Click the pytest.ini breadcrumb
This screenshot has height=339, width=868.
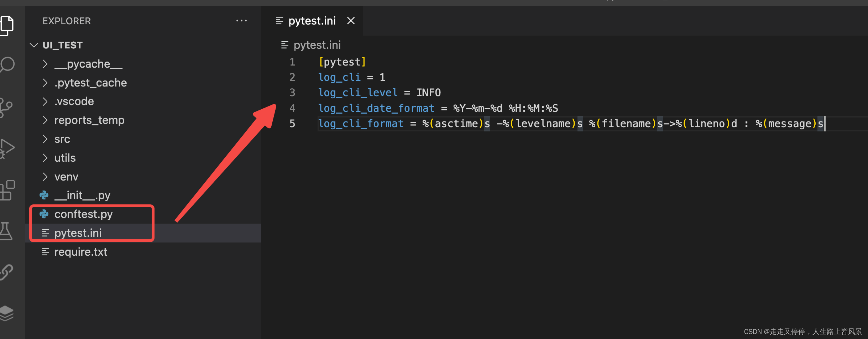(317, 45)
